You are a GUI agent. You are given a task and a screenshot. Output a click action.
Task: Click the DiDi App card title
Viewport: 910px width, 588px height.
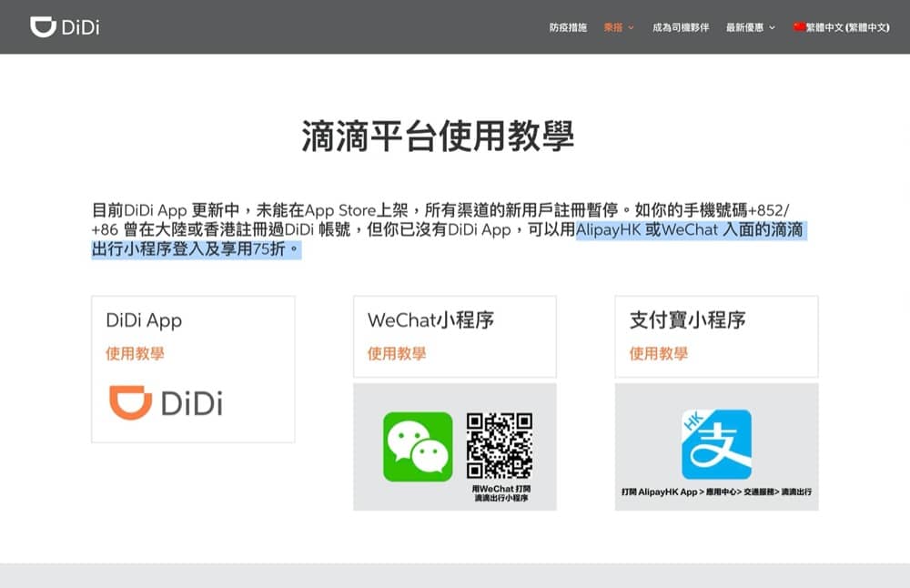point(144,320)
